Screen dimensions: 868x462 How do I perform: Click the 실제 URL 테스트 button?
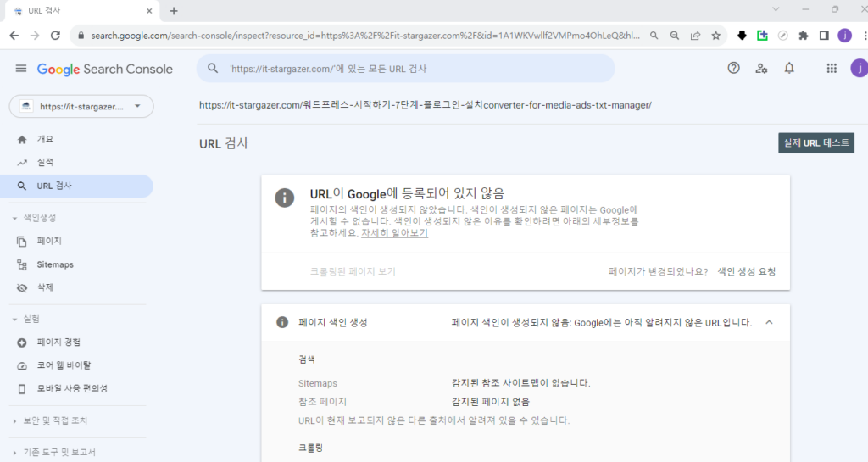[x=816, y=142]
